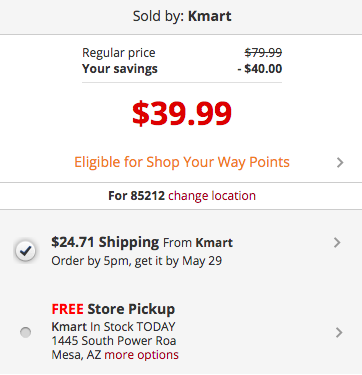Click Kmart In Stock TODAY text
The width and height of the screenshot is (362, 375).
[x=113, y=327]
